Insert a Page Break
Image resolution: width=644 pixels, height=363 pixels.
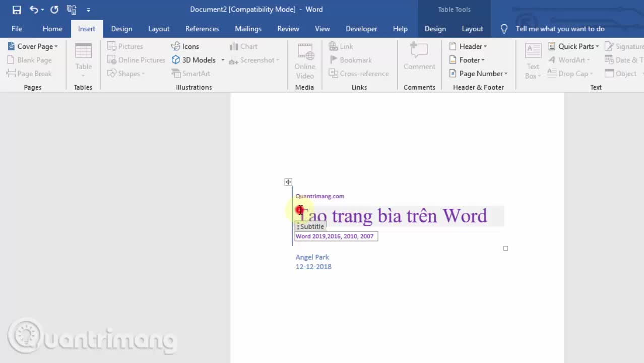tap(29, 74)
